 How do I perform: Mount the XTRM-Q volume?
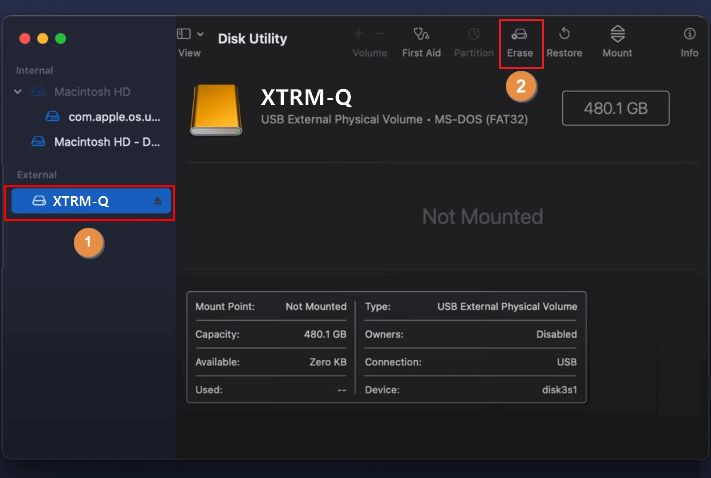(x=617, y=34)
